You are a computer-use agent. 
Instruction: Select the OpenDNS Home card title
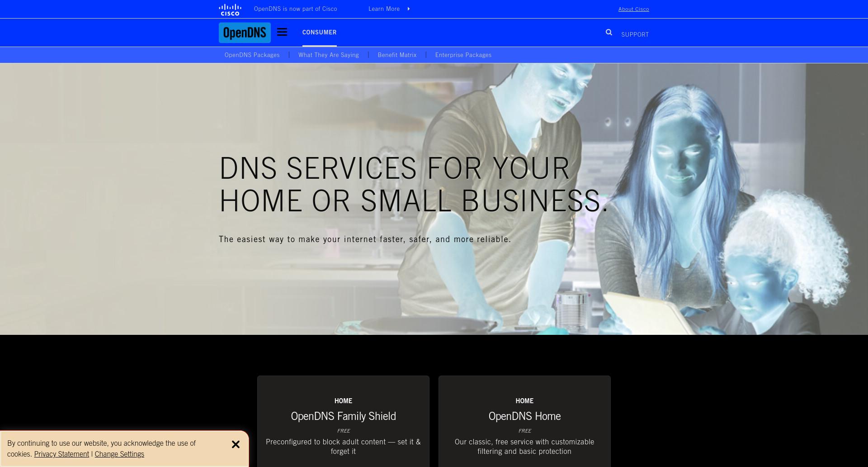coord(524,416)
